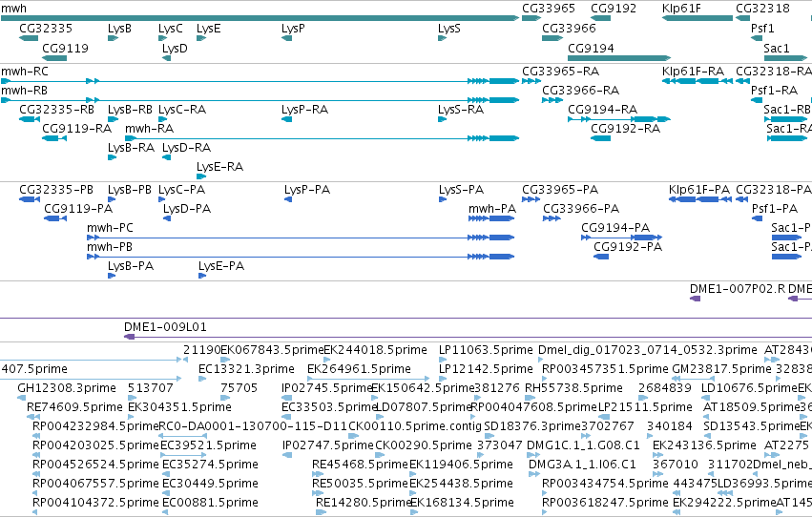Select the LysC gene label

[171, 29]
